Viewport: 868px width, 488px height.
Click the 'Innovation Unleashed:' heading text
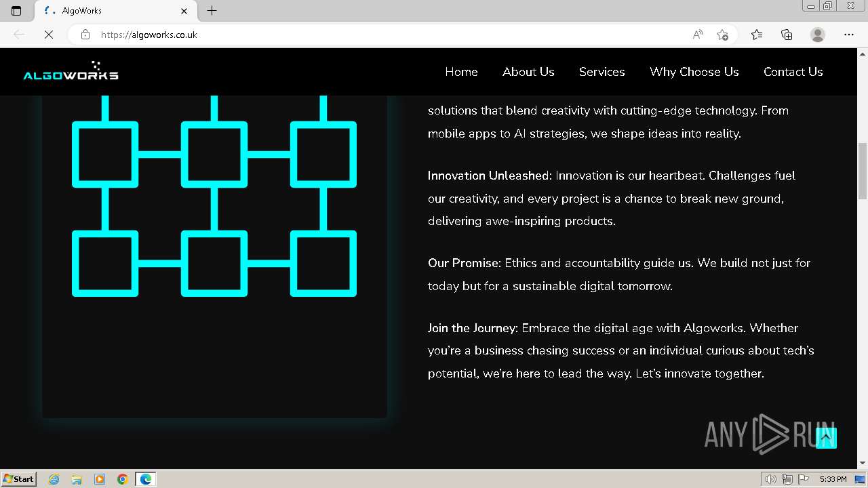(x=490, y=176)
